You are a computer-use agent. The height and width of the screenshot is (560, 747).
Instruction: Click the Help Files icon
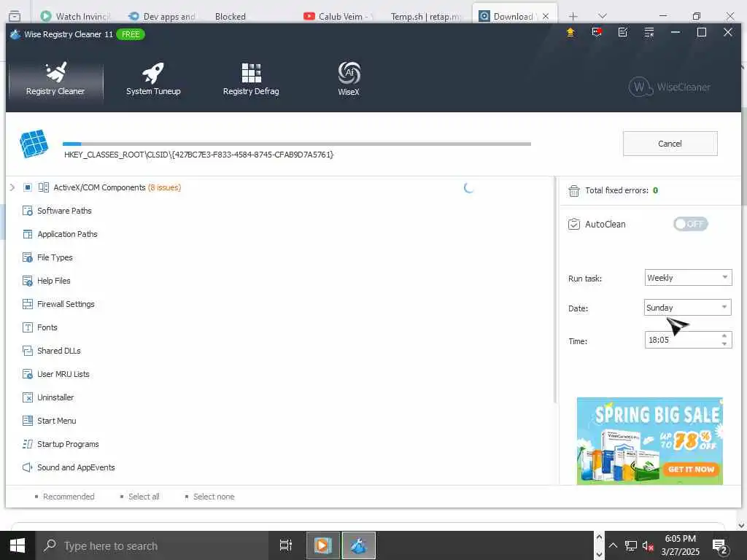(x=28, y=281)
